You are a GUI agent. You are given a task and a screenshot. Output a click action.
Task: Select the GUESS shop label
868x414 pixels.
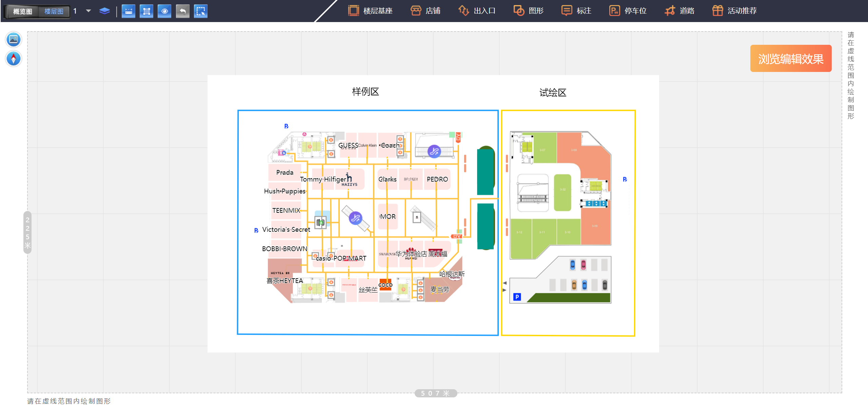point(348,145)
